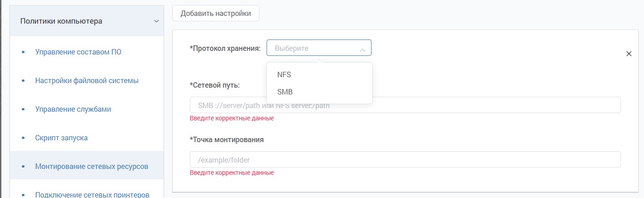The image size is (644, 198).
Task: Click error message under network path field
Action: pyautogui.click(x=232, y=119)
